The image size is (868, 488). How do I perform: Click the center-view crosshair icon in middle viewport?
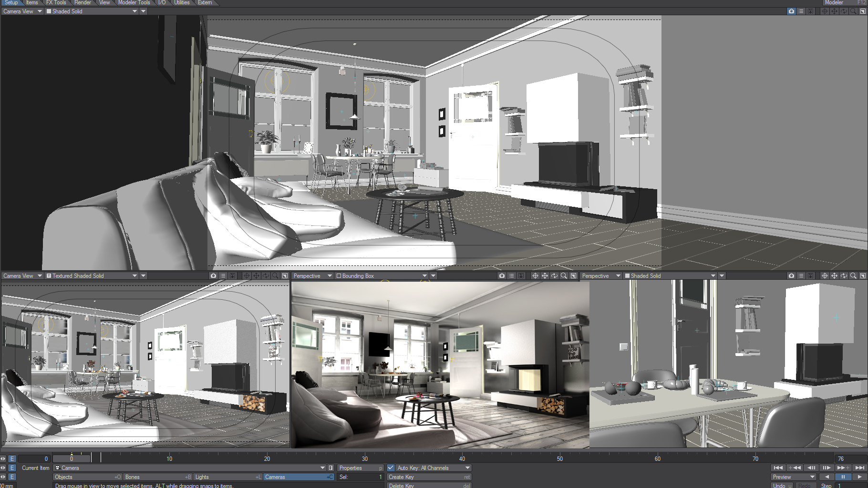(535, 276)
